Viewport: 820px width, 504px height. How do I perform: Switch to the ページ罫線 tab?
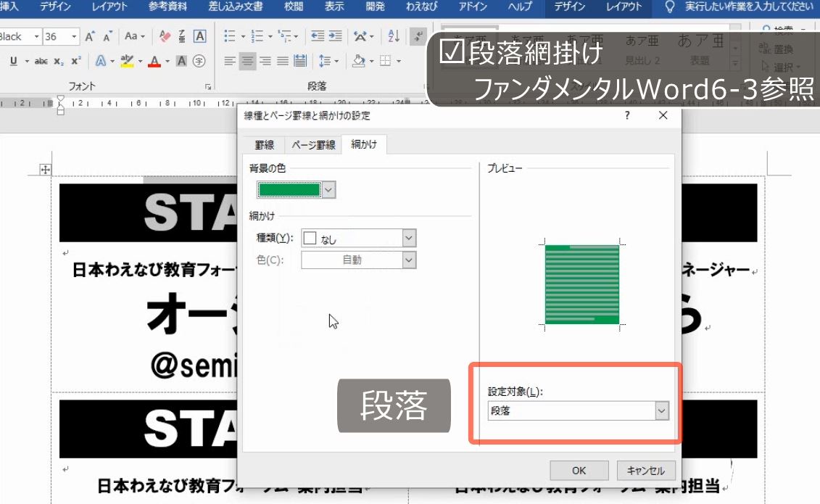(312, 144)
